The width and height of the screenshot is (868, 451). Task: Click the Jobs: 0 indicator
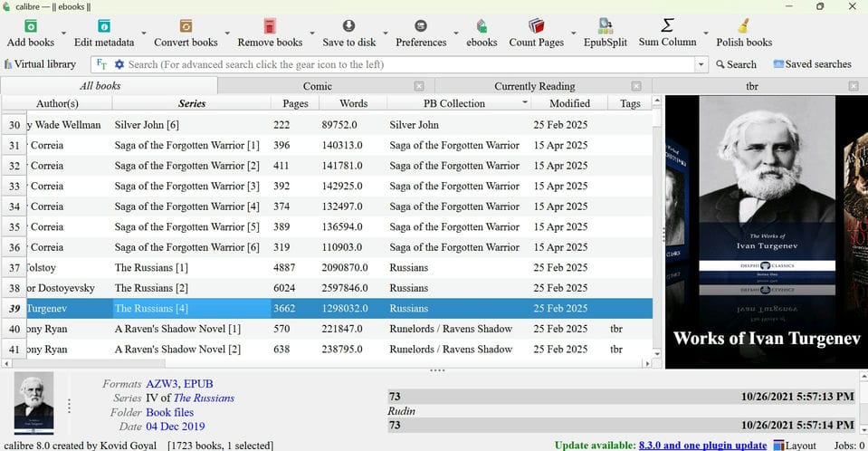[x=849, y=446]
